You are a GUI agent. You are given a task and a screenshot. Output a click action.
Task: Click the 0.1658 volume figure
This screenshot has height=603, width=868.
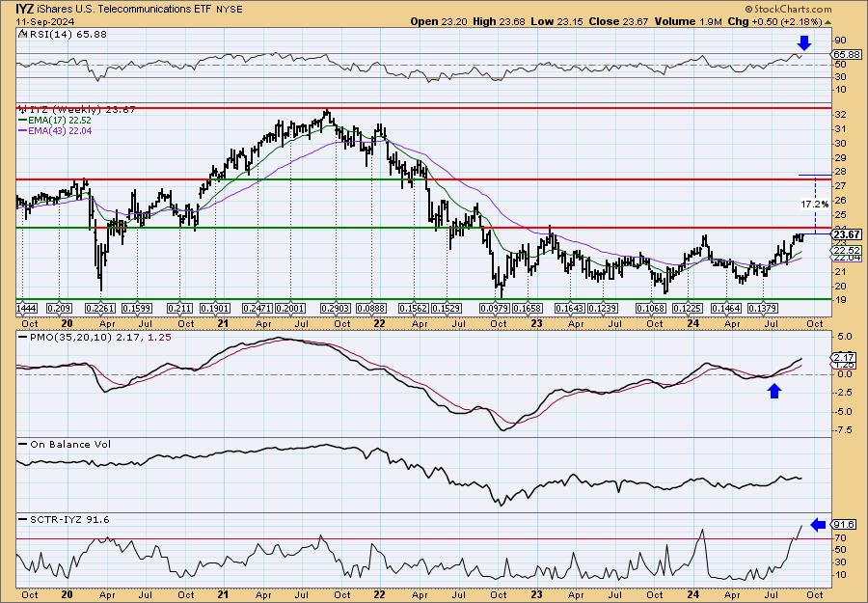click(x=527, y=308)
